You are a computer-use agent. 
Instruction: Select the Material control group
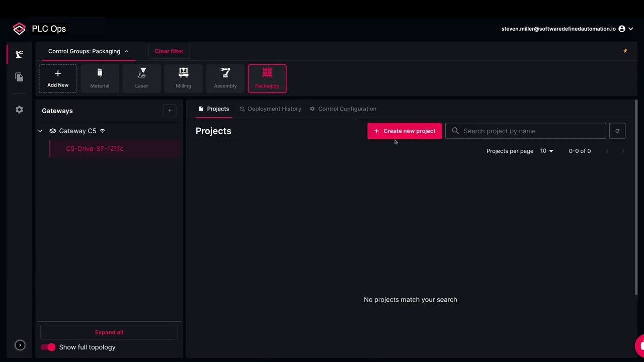[x=100, y=78]
